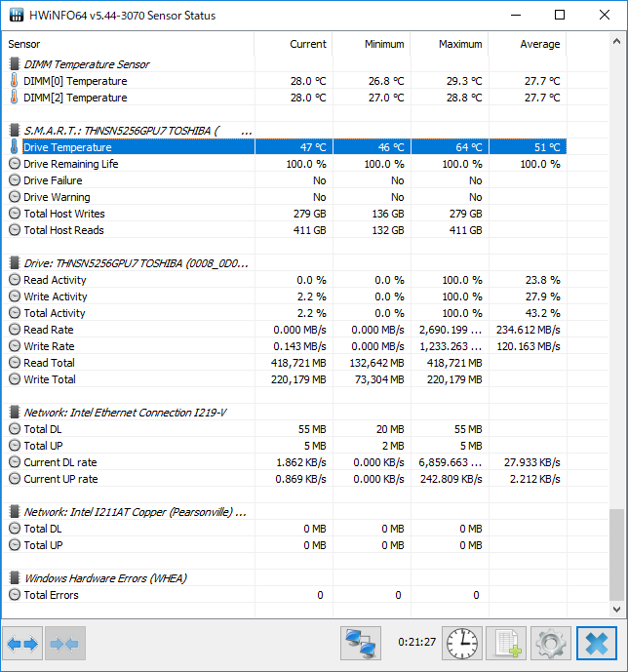Click the 242.809 KB/s maximum UP rate value
Screen dimensions: 628x672
451,479
